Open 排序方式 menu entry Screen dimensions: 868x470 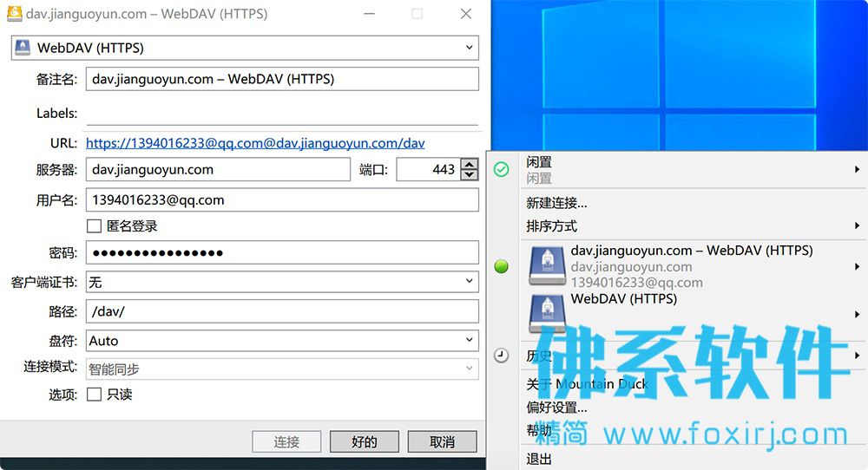(551, 225)
